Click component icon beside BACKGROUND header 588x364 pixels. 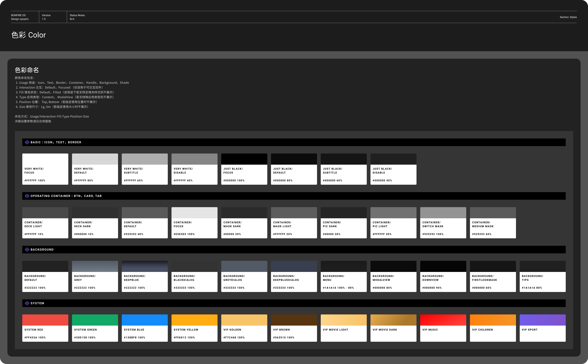point(27,250)
